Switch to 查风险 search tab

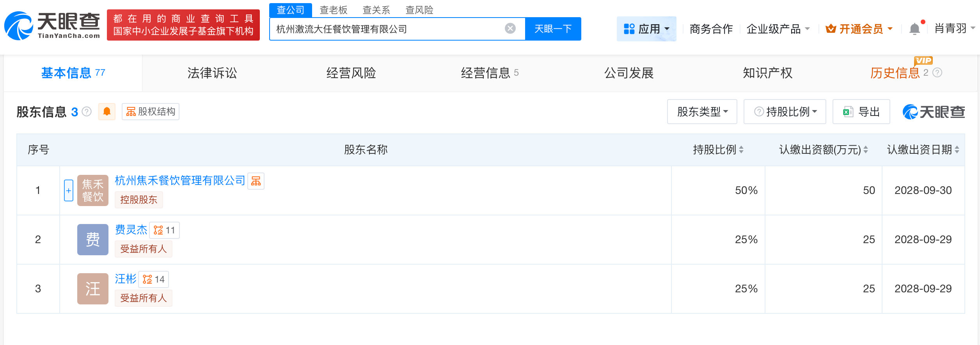(419, 10)
